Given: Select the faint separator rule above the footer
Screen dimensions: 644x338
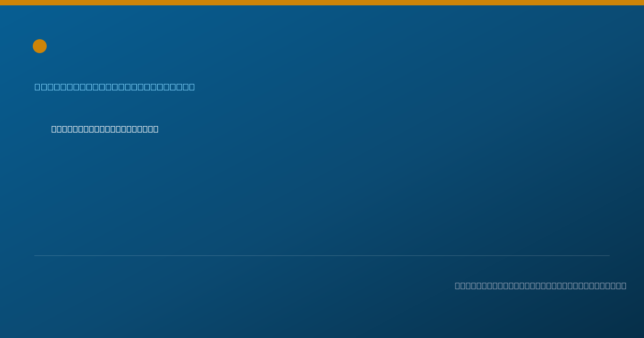Looking at the screenshot, I should pyautogui.click(x=322, y=255).
